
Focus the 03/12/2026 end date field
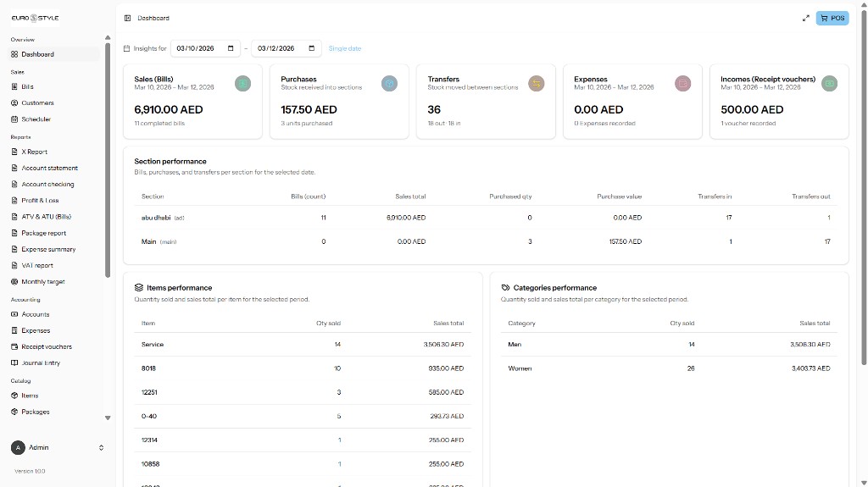tap(287, 48)
